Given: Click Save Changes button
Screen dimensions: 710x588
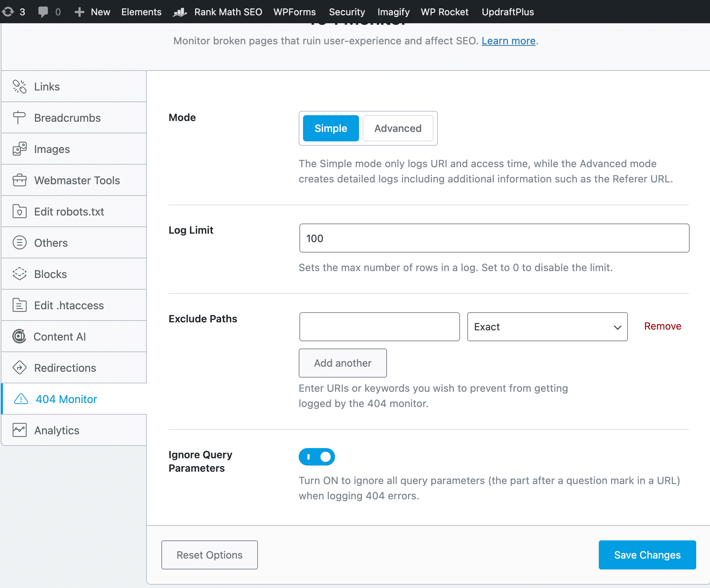Looking at the screenshot, I should tap(647, 555).
